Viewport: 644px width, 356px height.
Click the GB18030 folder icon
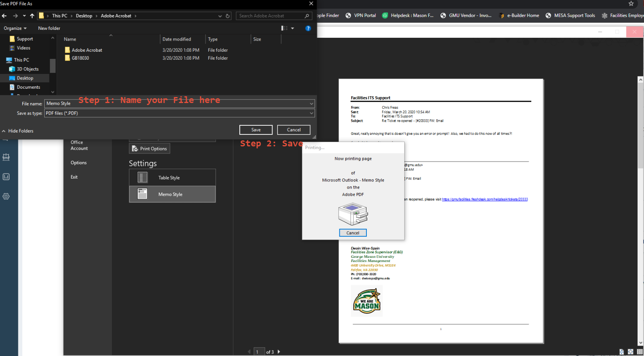click(x=67, y=58)
